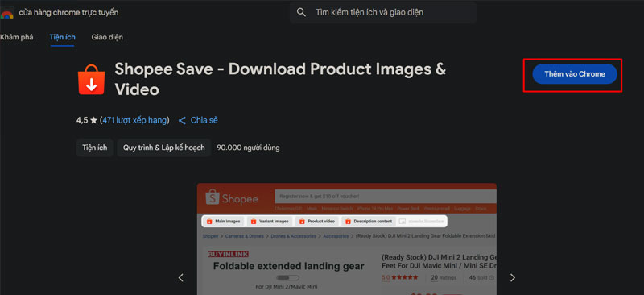Click the share icon next to Chia sẻ
This screenshot has width=644, height=295.
point(183,121)
